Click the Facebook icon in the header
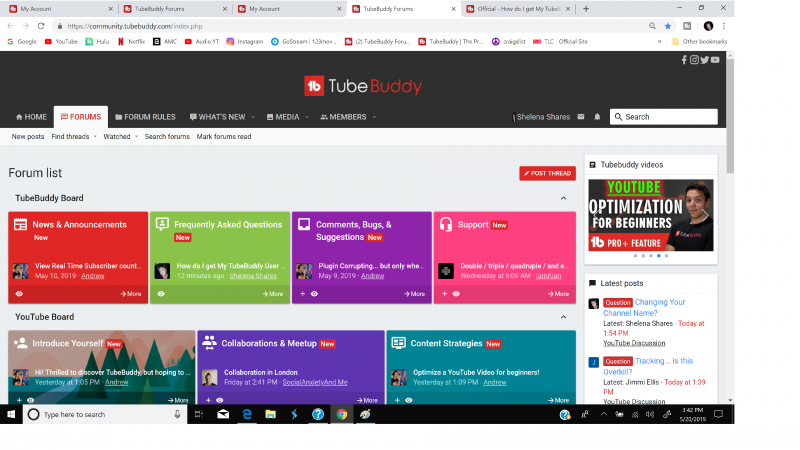Viewport: 800px width, 450px height. tap(685, 60)
